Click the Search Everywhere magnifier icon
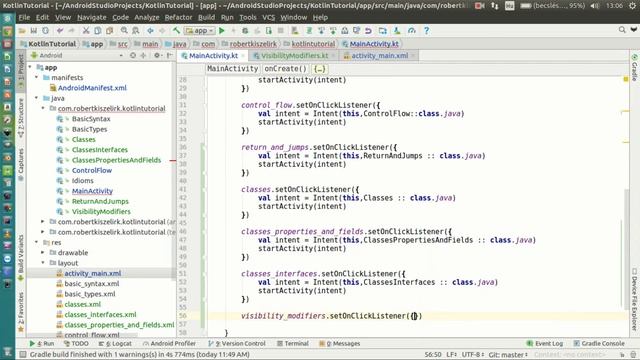The height and width of the screenshot is (360, 640). (x=622, y=30)
